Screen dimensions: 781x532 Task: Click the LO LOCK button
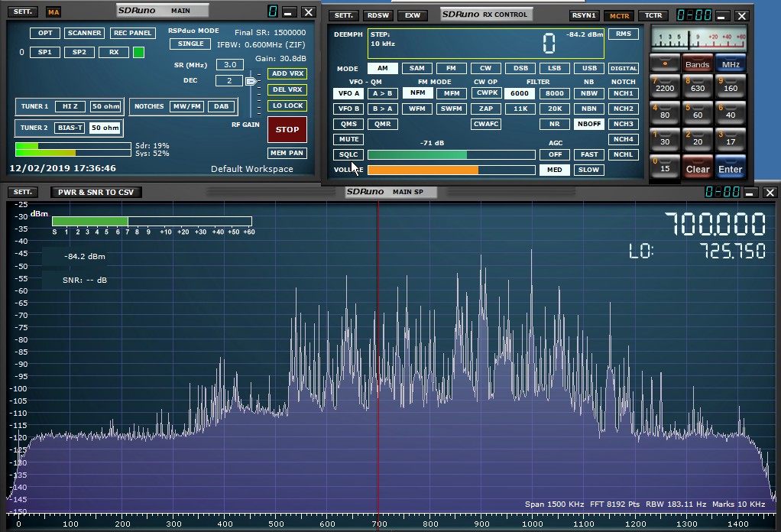(x=287, y=105)
